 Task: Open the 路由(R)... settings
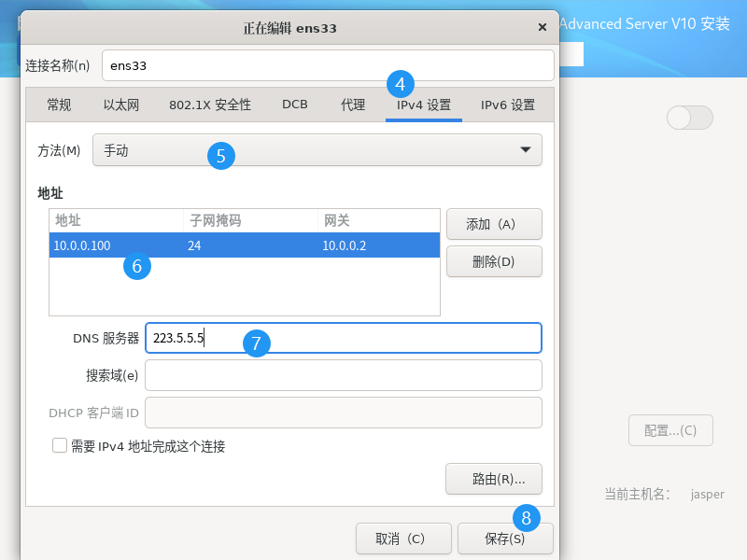494,479
